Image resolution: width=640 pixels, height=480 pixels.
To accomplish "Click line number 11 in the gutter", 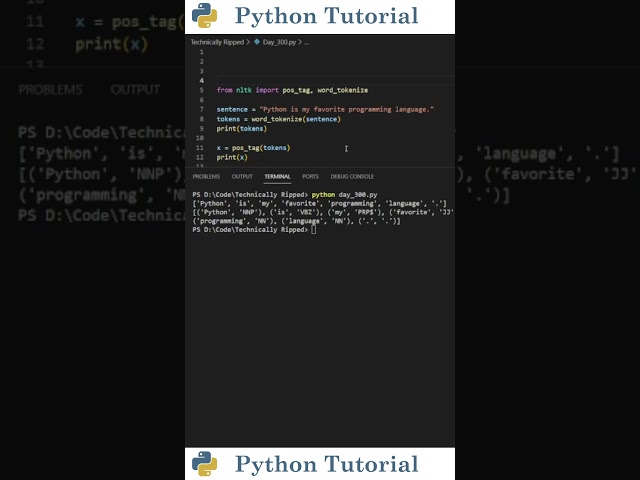I will [x=200, y=148].
